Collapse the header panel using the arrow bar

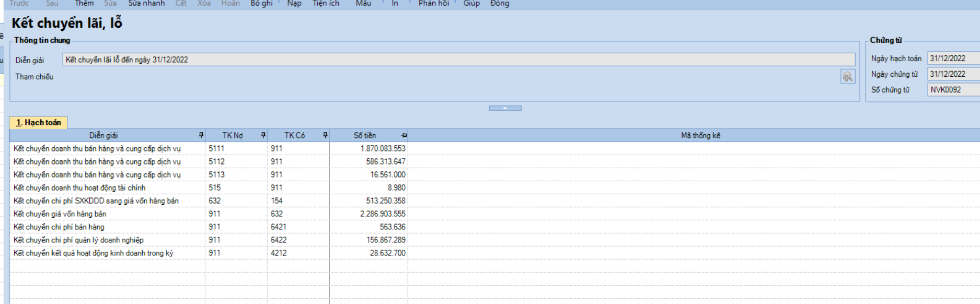pos(505,108)
